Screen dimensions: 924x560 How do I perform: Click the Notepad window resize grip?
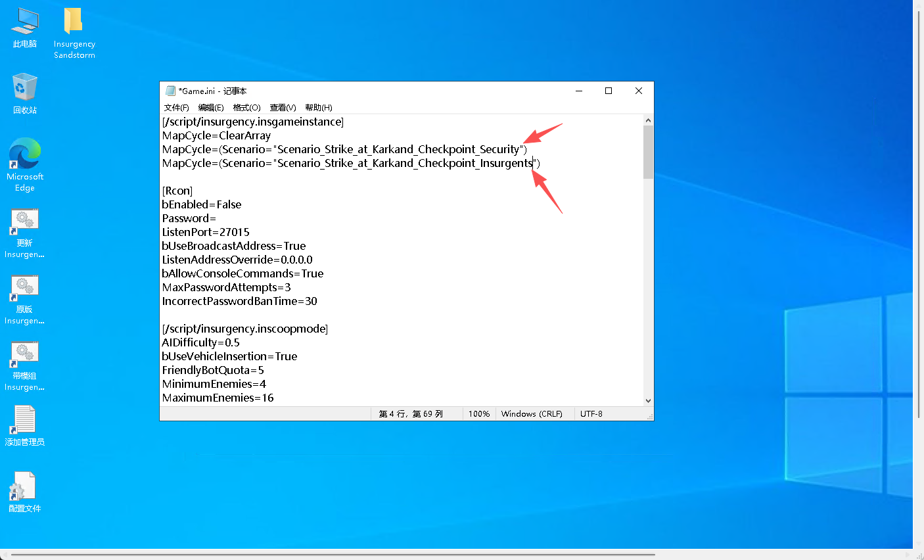(649, 416)
